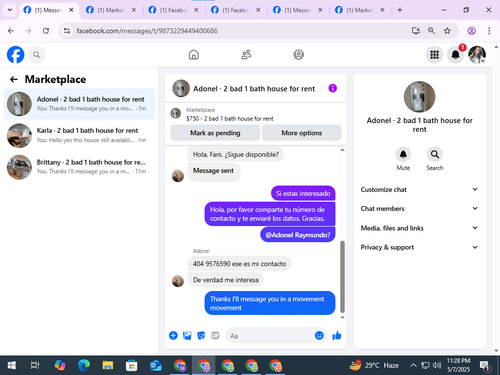Click the Facebook search magnifier icon

coord(37,55)
